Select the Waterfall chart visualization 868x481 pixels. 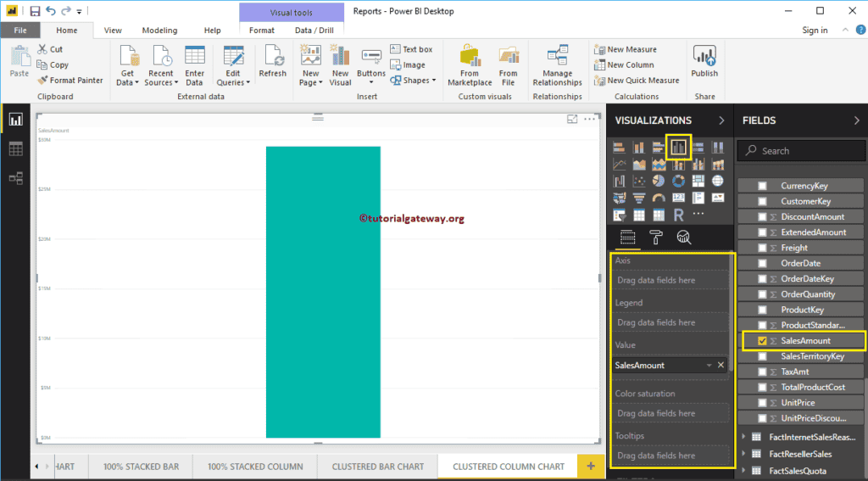pos(619,182)
